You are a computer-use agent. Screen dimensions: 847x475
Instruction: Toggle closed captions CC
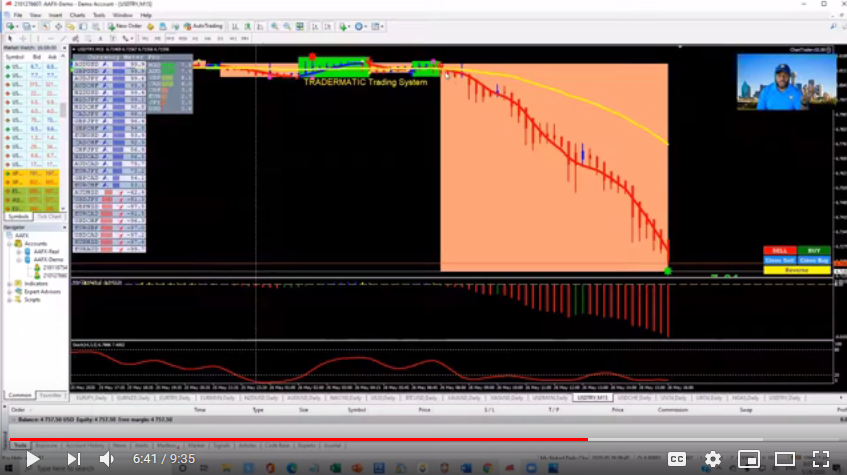[x=677, y=459]
